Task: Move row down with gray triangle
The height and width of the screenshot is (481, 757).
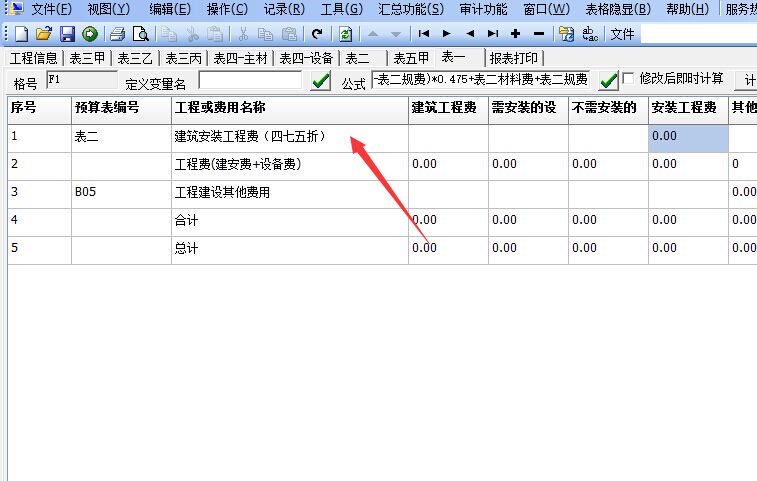Action: 396,34
